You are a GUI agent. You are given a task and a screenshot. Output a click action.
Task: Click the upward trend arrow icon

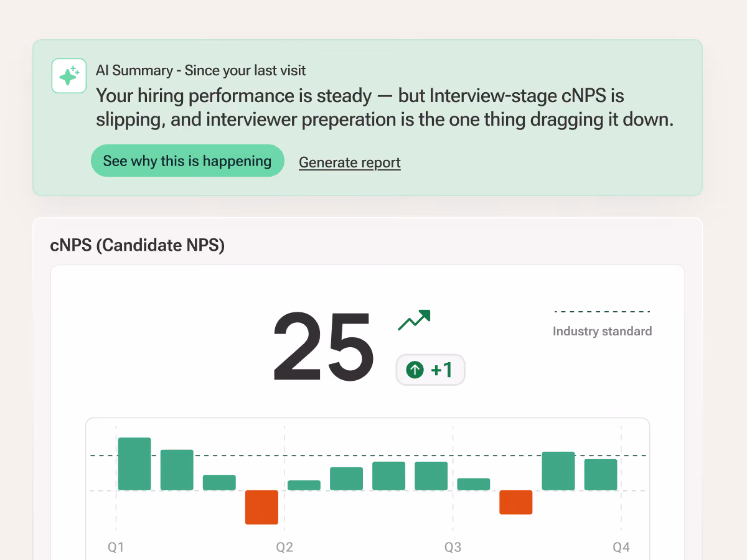pyautogui.click(x=414, y=320)
